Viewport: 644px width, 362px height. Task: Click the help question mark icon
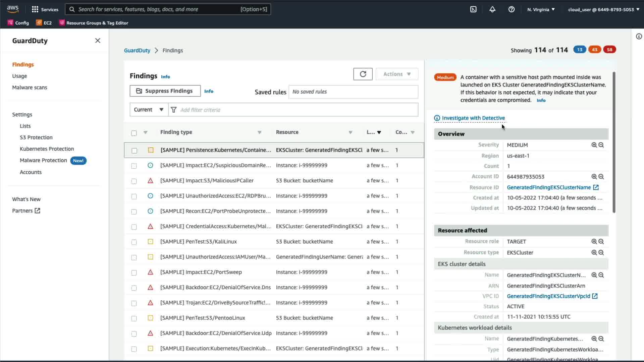click(511, 9)
